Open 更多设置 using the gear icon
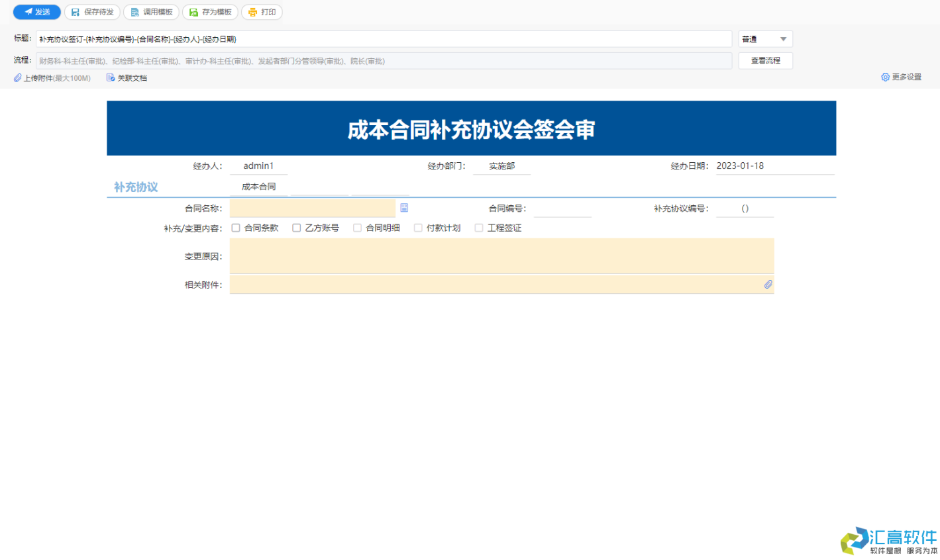940x560 pixels. pyautogui.click(x=886, y=77)
